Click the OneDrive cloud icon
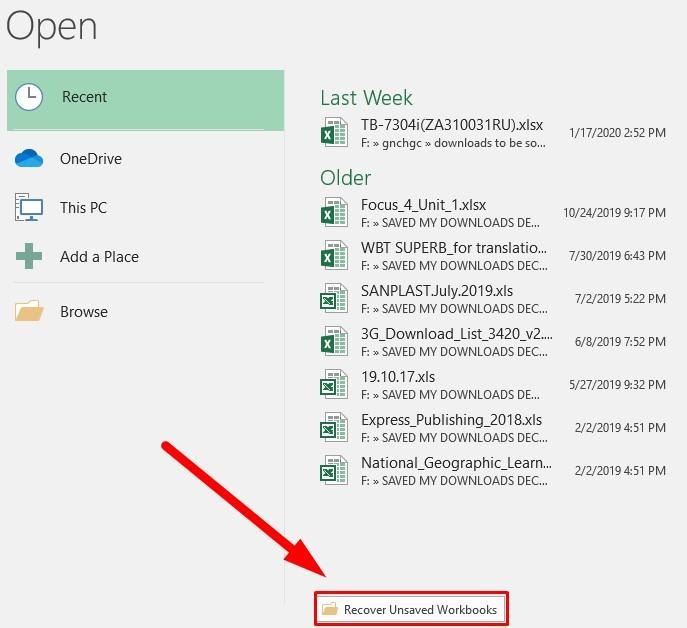The height and width of the screenshot is (628, 687). [29, 159]
